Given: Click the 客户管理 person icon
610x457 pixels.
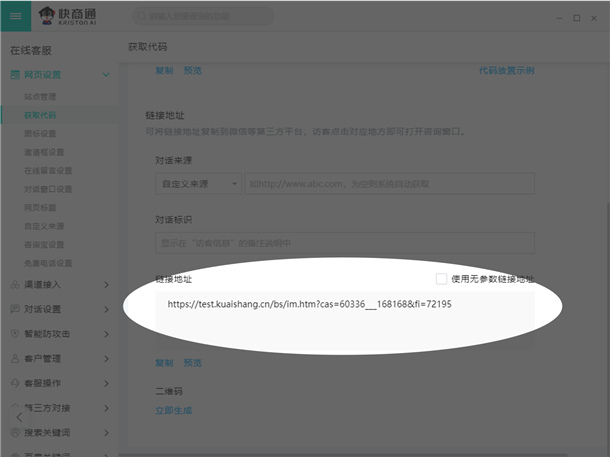Looking at the screenshot, I should coord(15,359).
